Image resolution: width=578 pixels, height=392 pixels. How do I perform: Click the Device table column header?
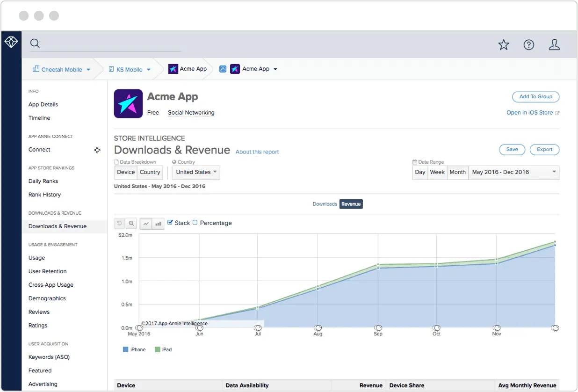coord(126,386)
